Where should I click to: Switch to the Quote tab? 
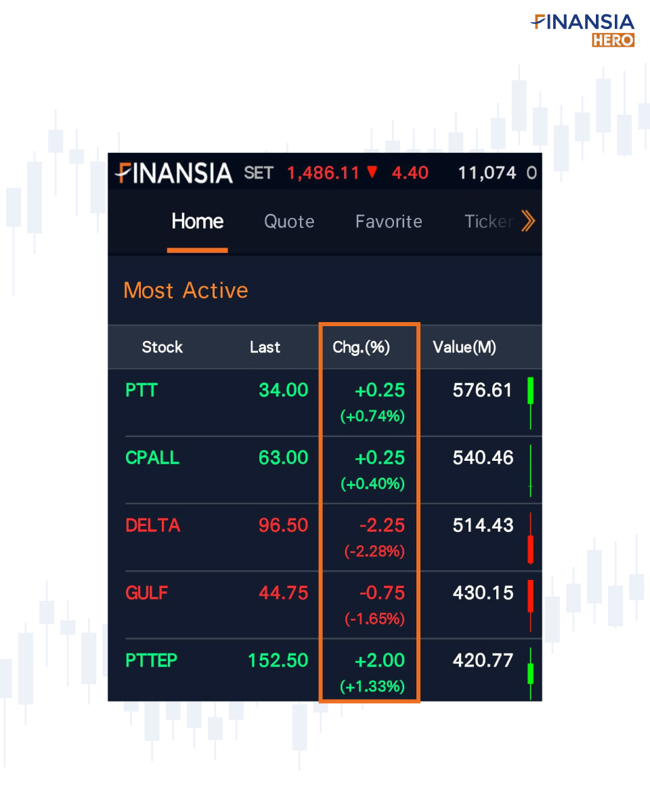point(289,221)
